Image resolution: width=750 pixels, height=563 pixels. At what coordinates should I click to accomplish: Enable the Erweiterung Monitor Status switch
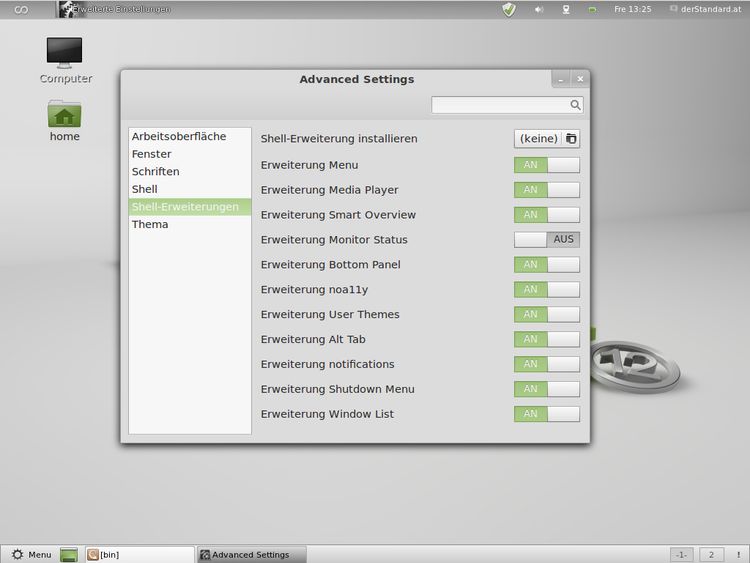click(546, 240)
